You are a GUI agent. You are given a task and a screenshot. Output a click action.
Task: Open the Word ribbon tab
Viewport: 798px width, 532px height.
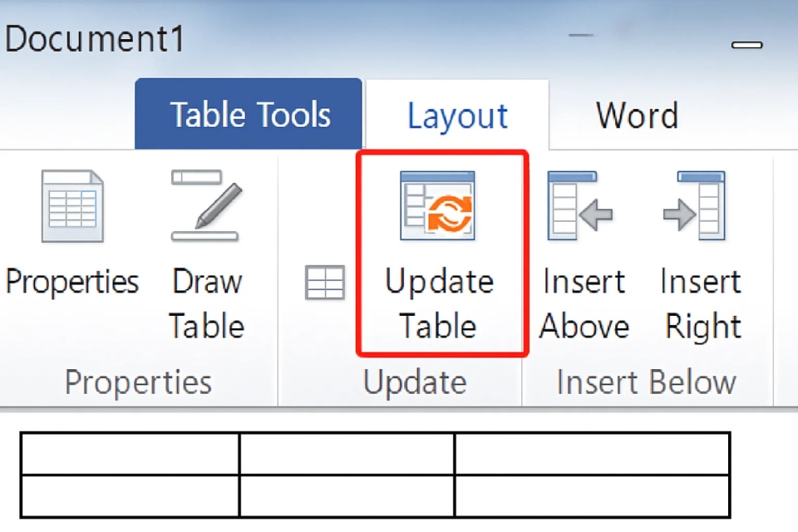[637, 116]
